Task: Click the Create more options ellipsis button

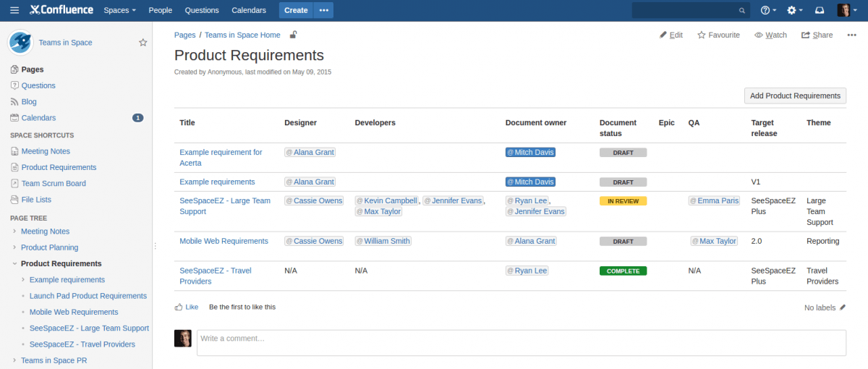Action: [323, 10]
